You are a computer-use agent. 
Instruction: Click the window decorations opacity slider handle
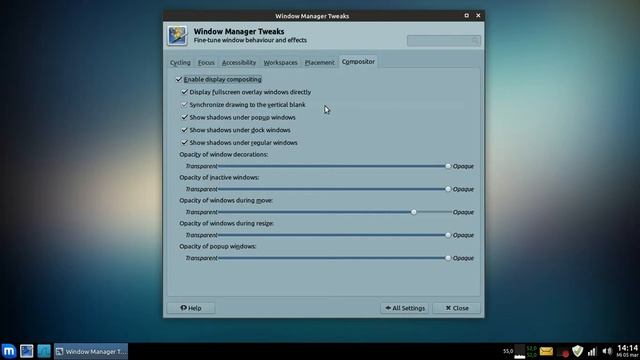[448, 166]
